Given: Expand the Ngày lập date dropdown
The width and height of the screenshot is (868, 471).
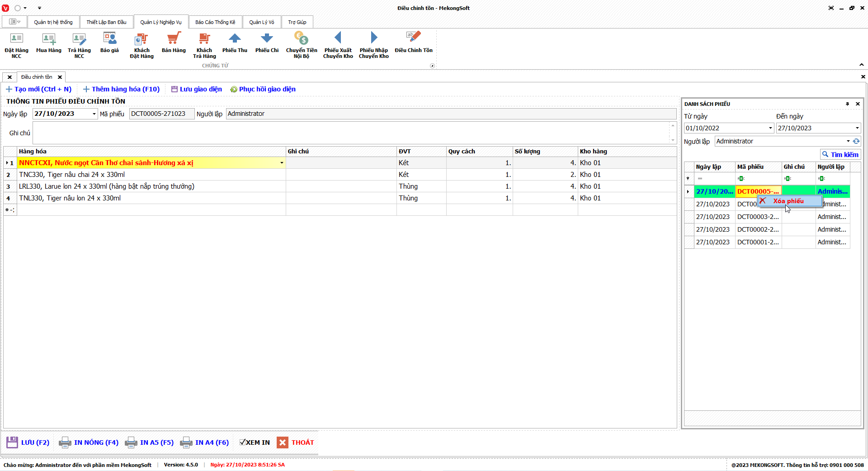Looking at the screenshot, I should click(94, 114).
